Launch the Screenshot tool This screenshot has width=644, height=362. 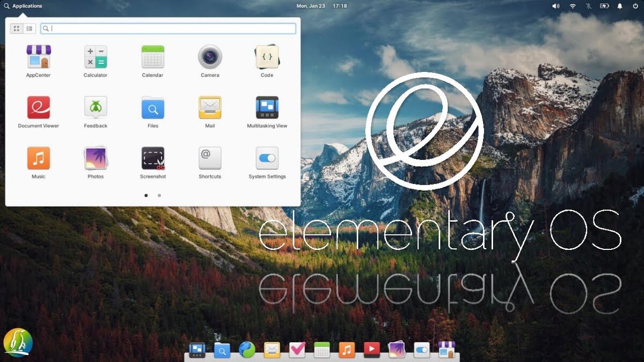coord(153,159)
